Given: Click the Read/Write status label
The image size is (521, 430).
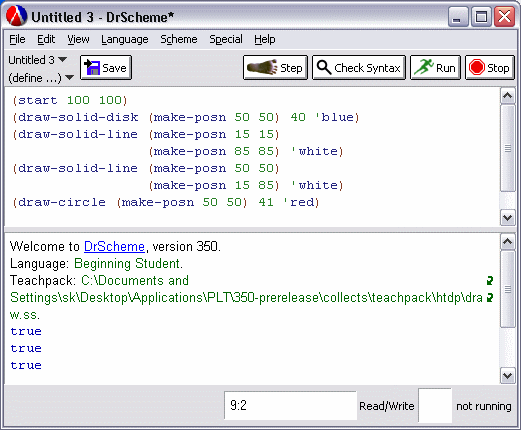Looking at the screenshot, I should tap(387, 406).
